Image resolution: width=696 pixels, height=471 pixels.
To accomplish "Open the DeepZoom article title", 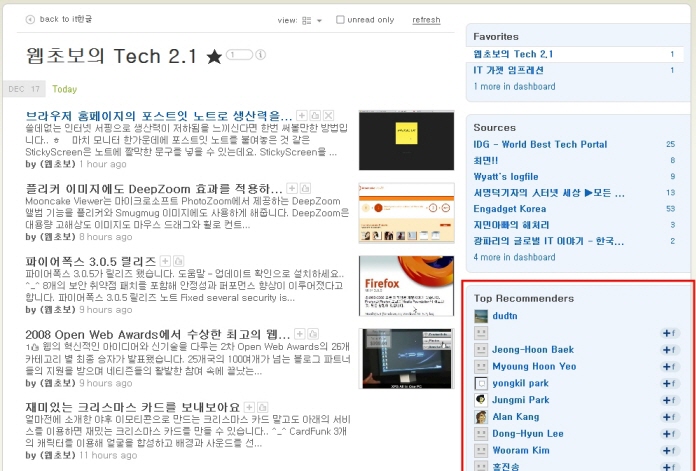I will (x=154, y=189).
